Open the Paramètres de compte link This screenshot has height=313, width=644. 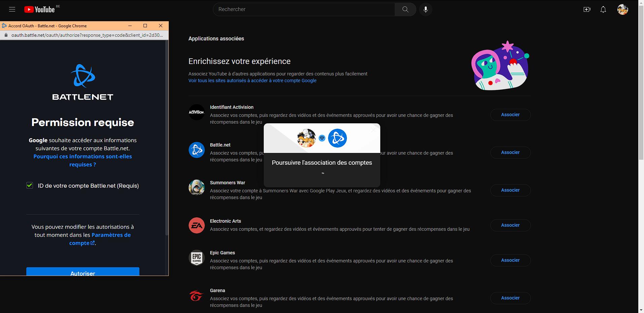100,239
